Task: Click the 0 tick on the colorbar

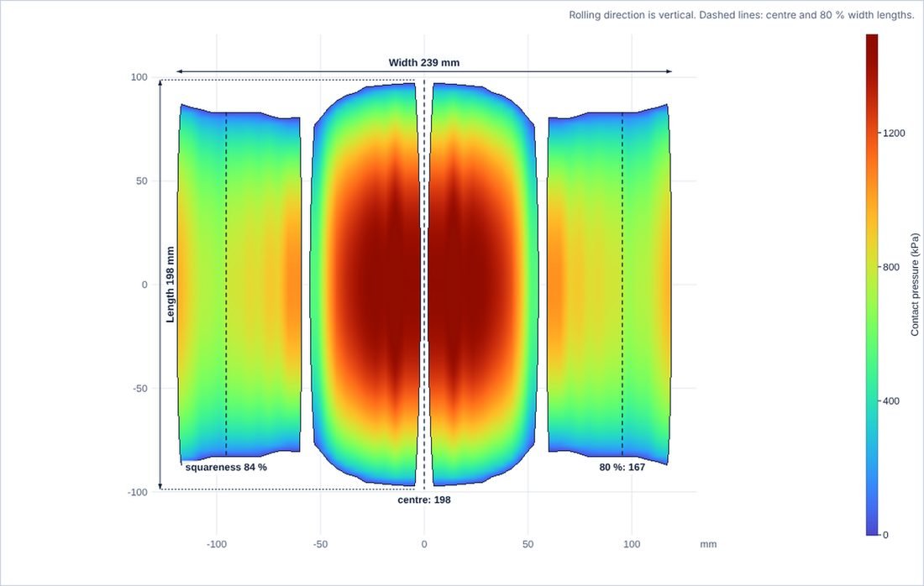Action: pos(885,535)
